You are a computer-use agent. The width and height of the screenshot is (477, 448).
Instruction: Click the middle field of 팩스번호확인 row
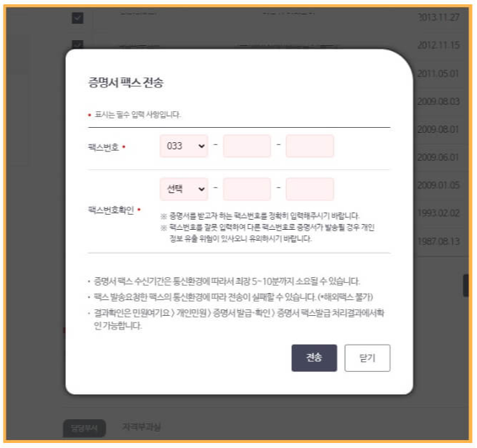[247, 189]
